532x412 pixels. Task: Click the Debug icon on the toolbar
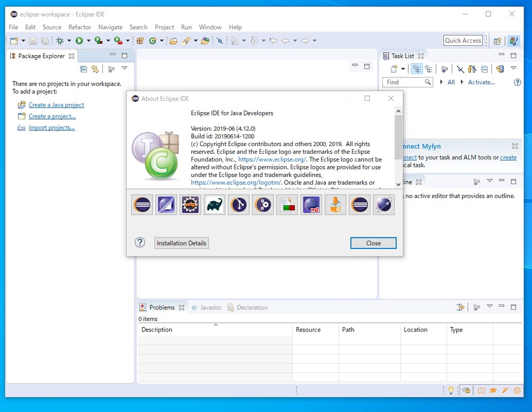click(x=61, y=40)
